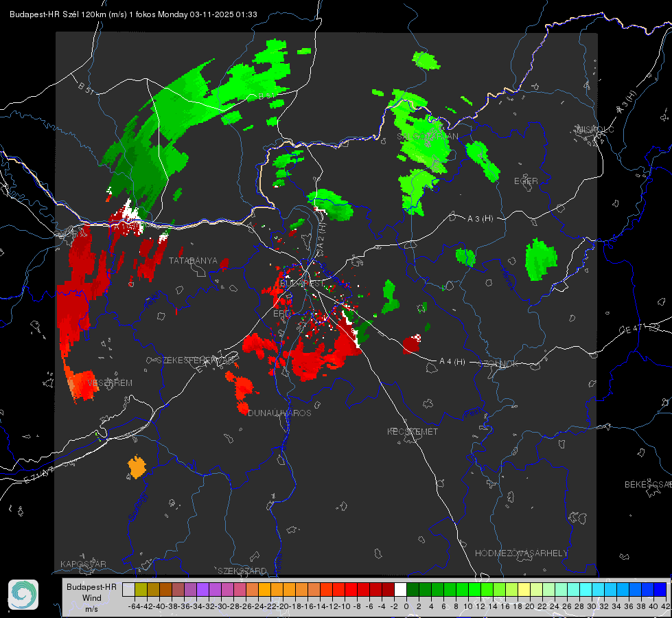Click the 'A 2 (H)' road label
Image resolution: width=672 pixels, height=618 pixels.
pyautogui.click(x=321, y=236)
